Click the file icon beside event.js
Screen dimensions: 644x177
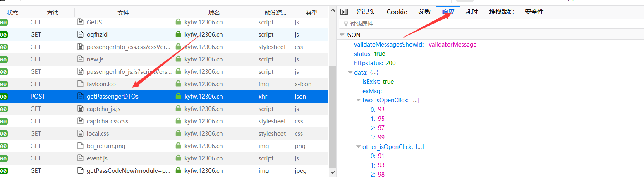pyautogui.click(x=81, y=158)
